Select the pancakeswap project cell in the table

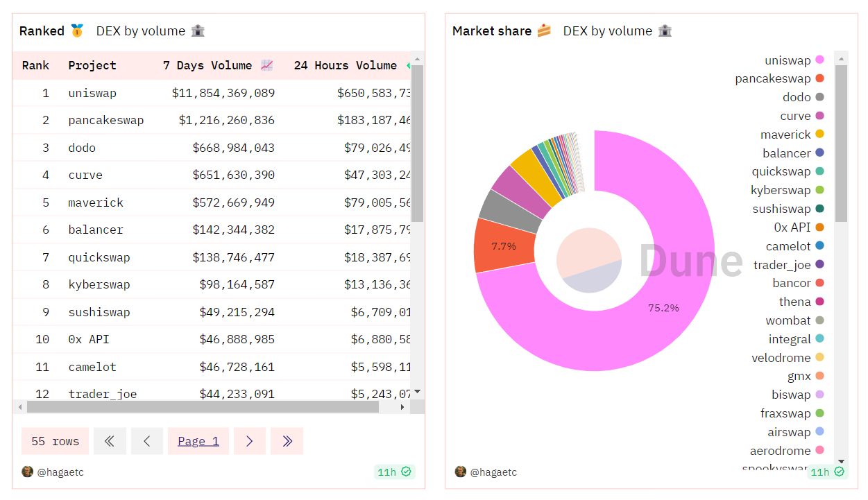[106, 120]
